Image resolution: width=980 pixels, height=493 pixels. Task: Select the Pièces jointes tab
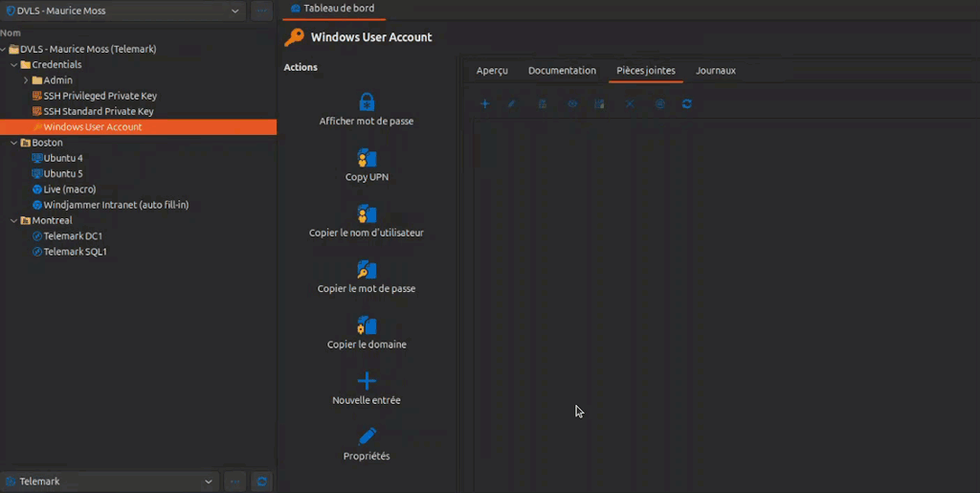(x=646, y=71)
